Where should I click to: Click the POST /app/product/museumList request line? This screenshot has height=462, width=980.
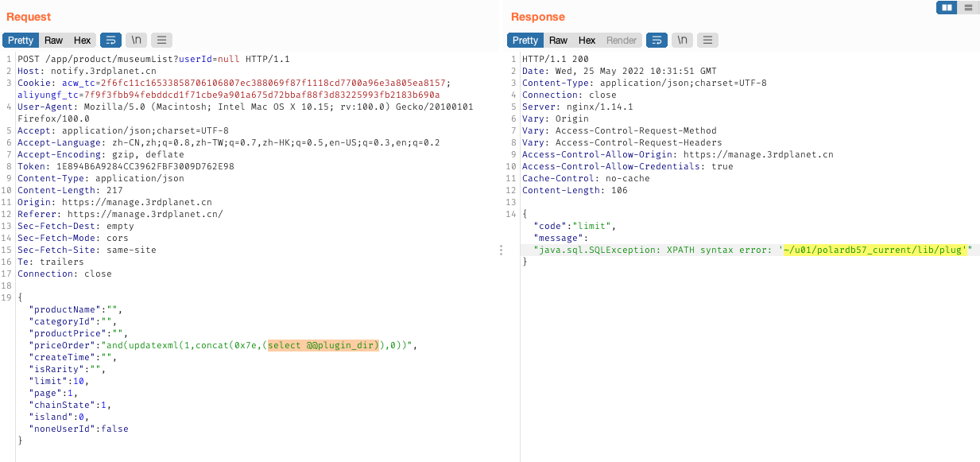[x=153, y=60]
